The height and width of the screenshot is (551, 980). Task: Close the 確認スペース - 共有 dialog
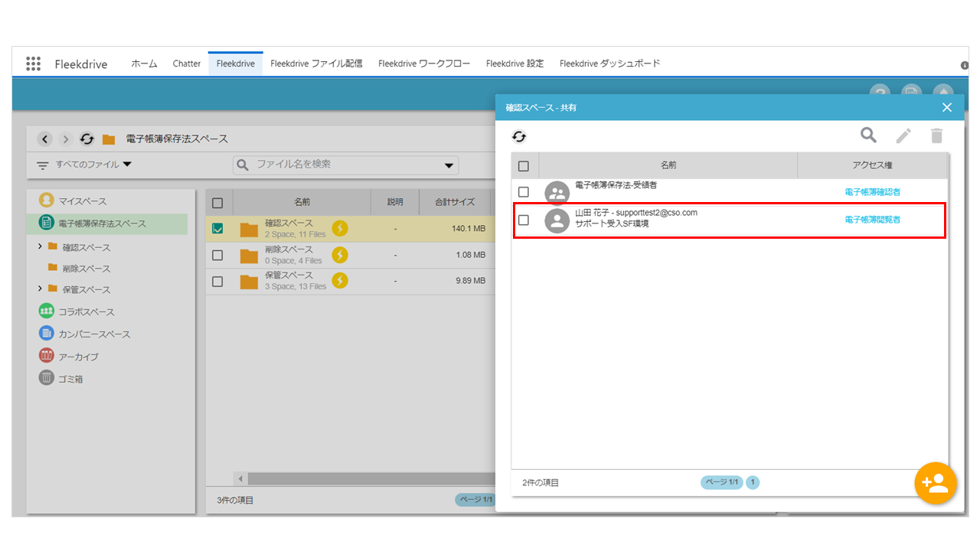pyautogui.click(x=947, y=107)
